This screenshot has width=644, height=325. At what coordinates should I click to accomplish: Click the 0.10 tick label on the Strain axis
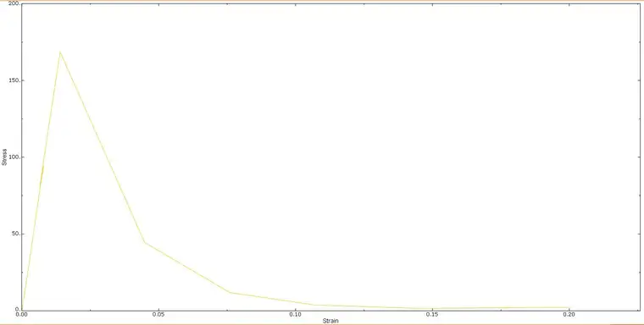pyautogui.click(x=295, y=314)
